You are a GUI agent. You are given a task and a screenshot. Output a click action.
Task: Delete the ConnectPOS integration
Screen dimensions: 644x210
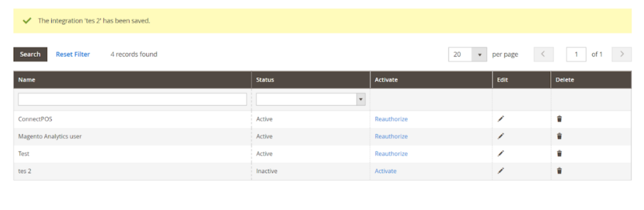[x=559, y=119]
